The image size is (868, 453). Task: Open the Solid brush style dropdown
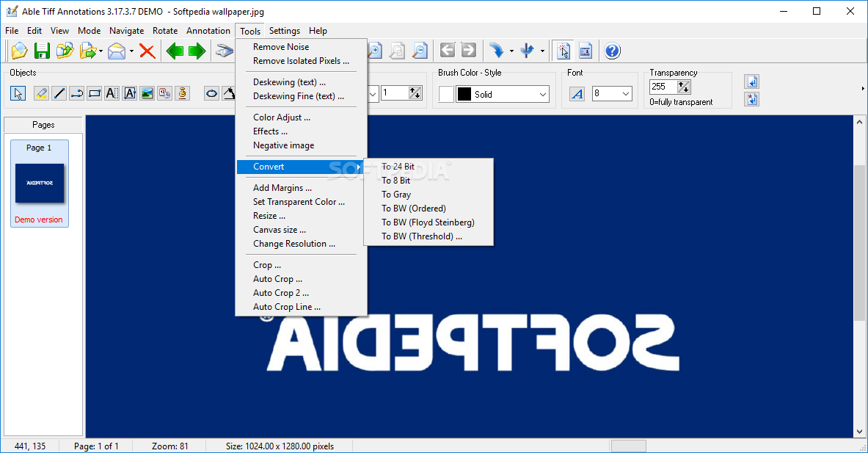coord(542,95)
